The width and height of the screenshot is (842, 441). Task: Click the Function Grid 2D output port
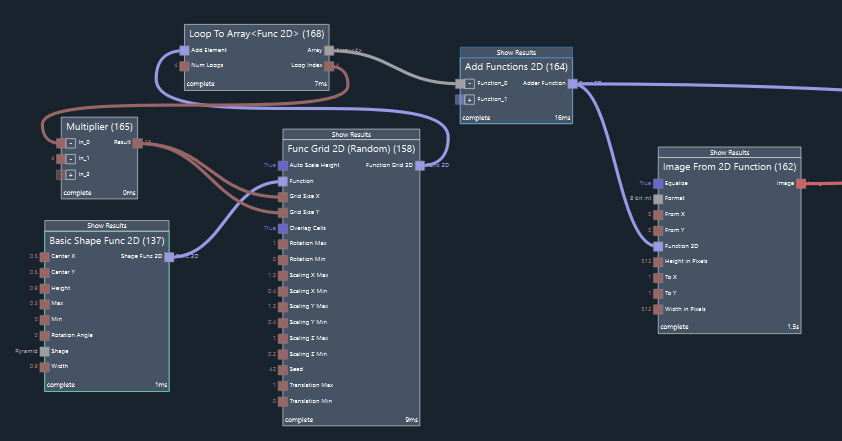420,165
